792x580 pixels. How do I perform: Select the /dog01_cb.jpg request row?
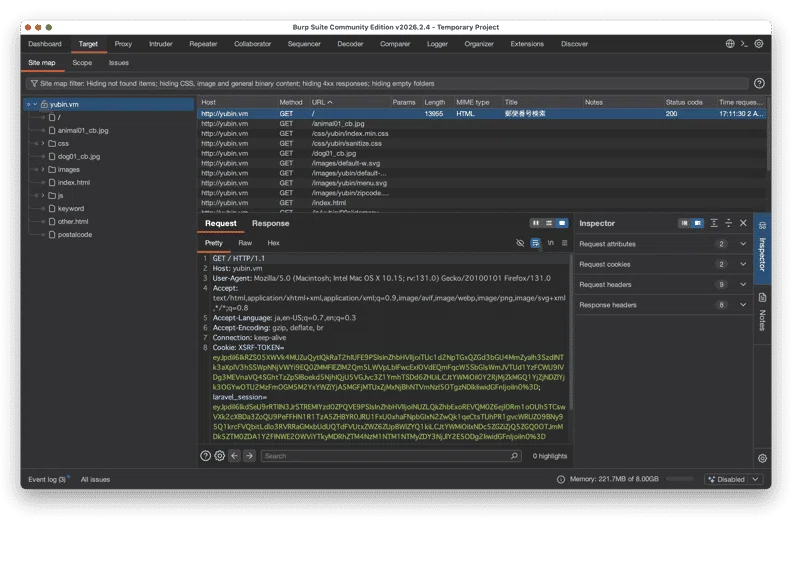tap(481, 153)
